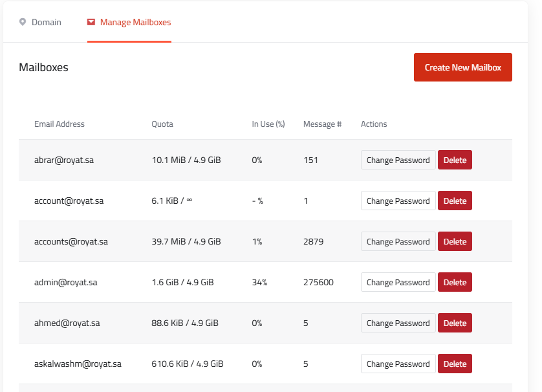The height and width of the screenshot is (392, 542).
Task: Change password for ahmed@royat.sa
Action: pyautogui.click(x=398, y=323)
